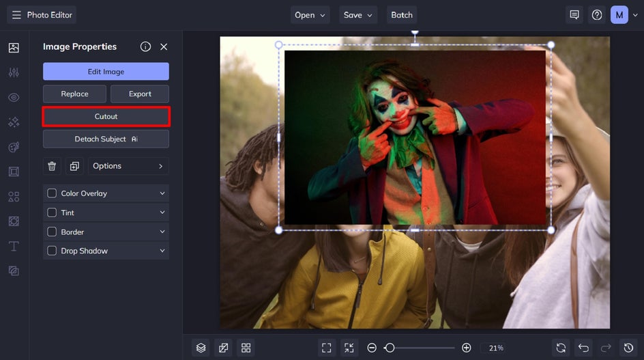Expand the Border section chevron
Screen dimensions: 644x360
pos(162,232)
